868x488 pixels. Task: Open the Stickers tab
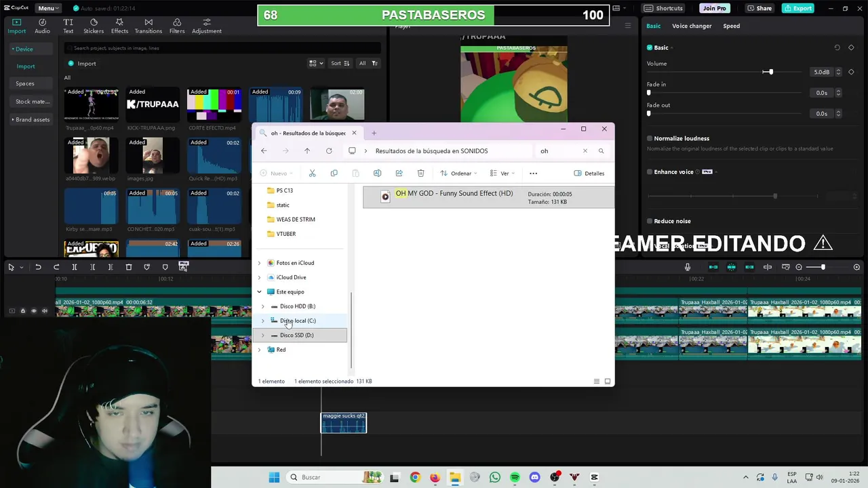tap(94, 26)
